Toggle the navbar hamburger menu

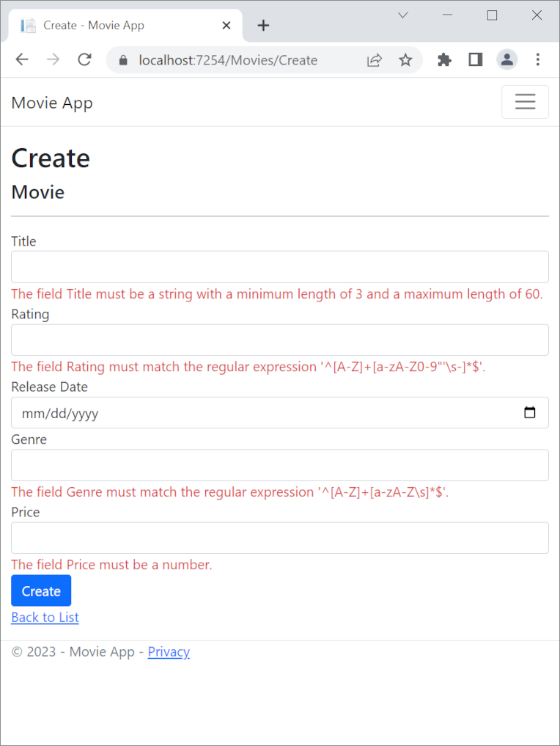(525, 102)
